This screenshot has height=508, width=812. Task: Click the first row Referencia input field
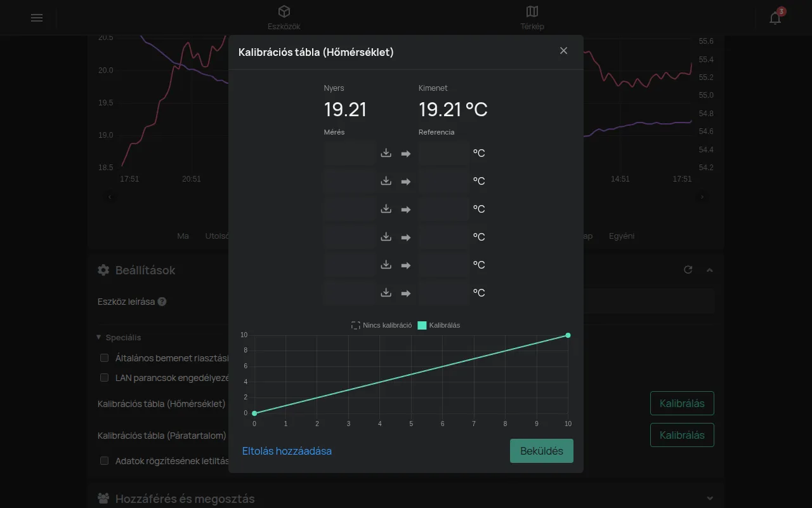pos(443,153)
